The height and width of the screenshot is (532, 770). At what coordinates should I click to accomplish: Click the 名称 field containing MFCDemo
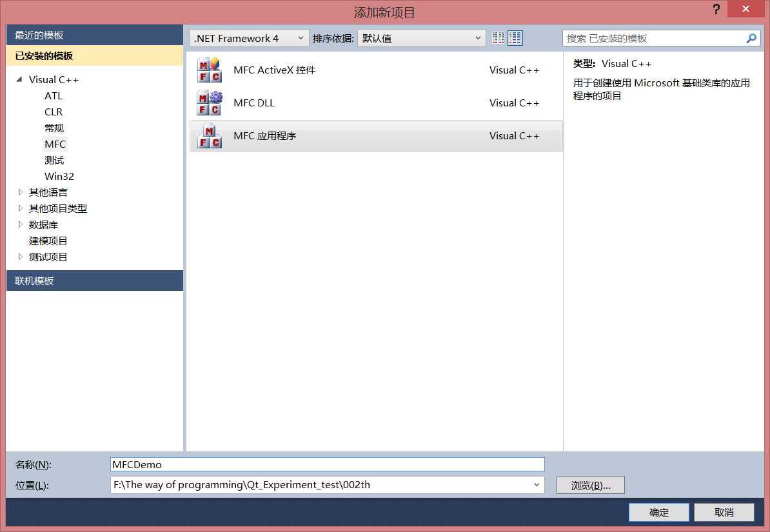pos(328,464)
